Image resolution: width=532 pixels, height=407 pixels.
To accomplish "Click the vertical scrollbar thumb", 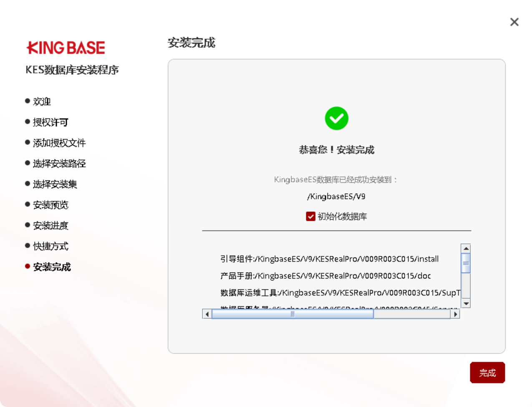I will 466,263.
